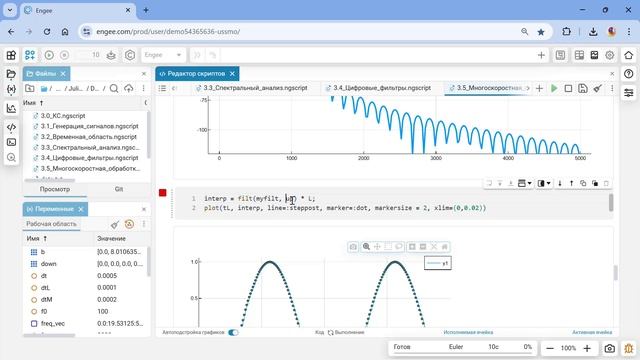Edit the simulation time field showing 10
The width and height of the screenshot is (640, 360).
pyautogui.click(x=89, y=55)
